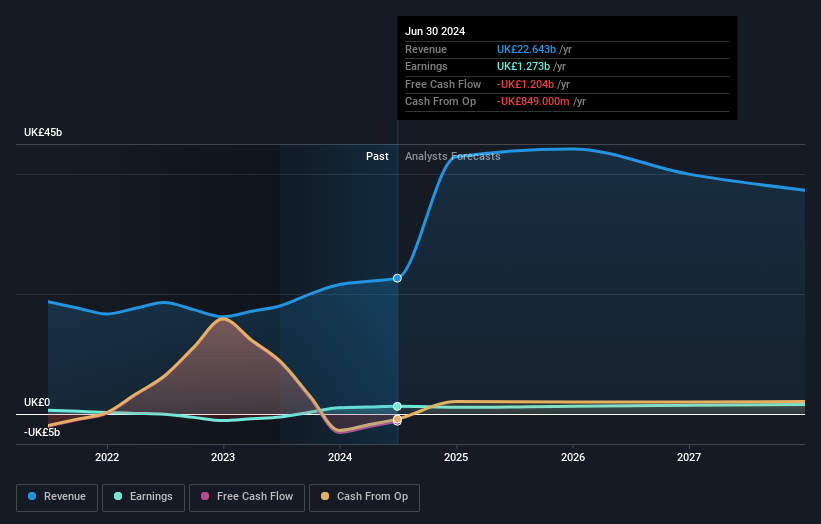Click the teal Earnings legend dot
821x524 pixels.
pyautogui.click(x=118, y=496)
